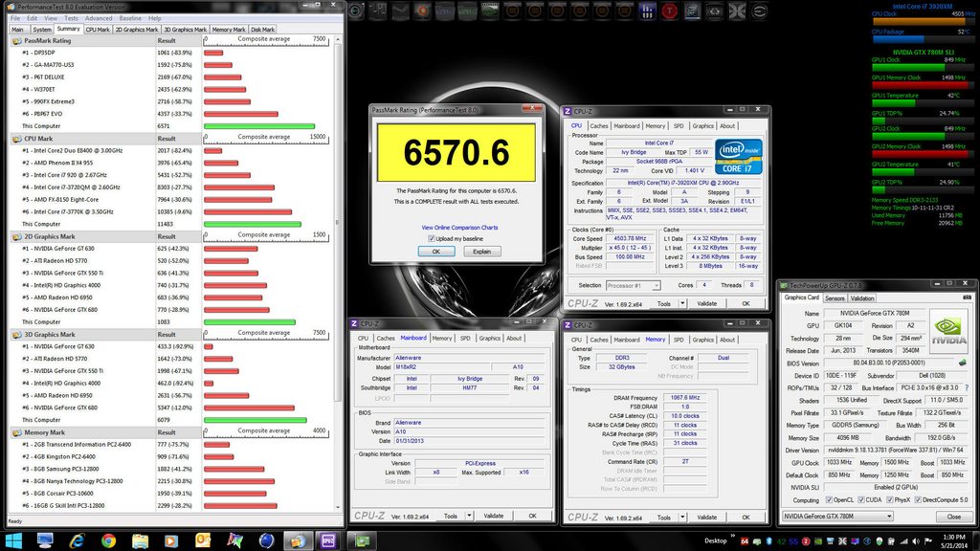Click the green GPU-Z taskbar icon
Viewport: 980px width, 551px height.
tap(362, 540)
